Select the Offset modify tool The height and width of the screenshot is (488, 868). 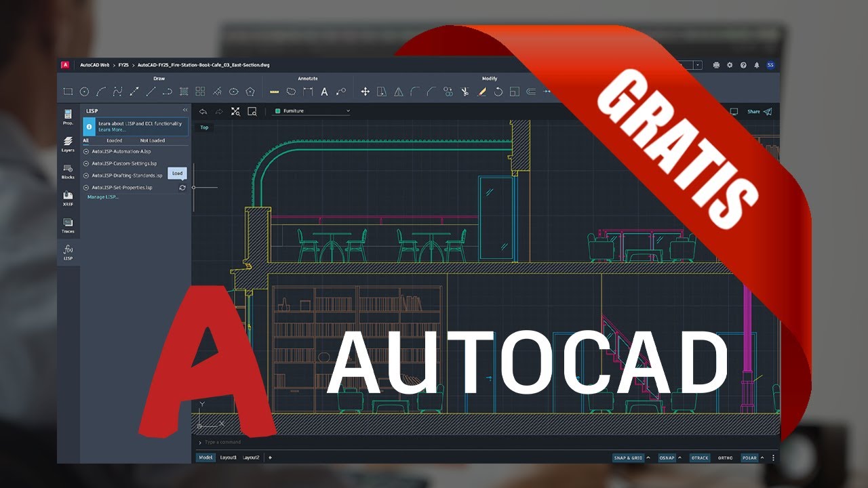click(x=531, y=91)
